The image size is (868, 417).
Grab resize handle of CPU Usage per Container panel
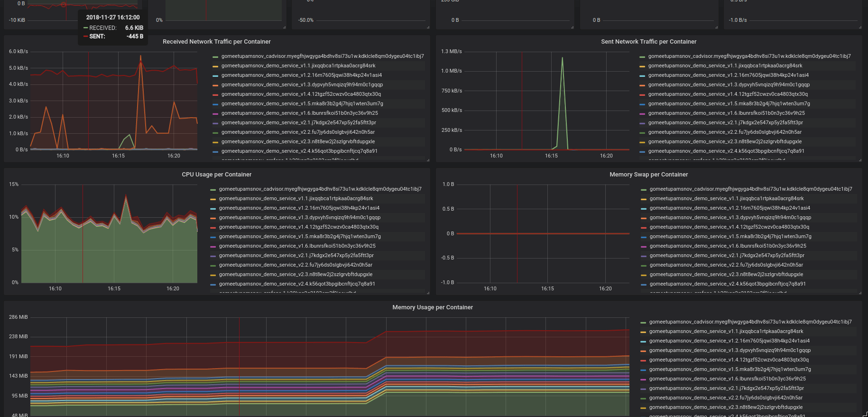tap(428, 293)
